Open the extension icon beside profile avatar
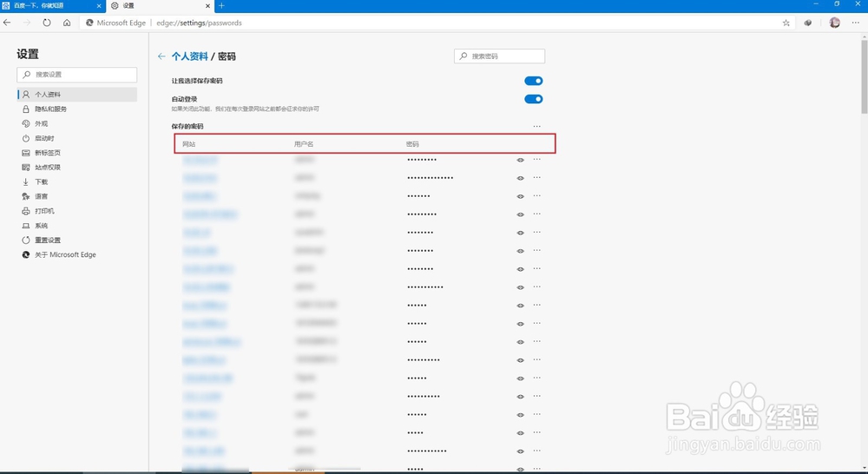Image resolution: width=868 pixels, height=474 pixels. click(808, 23)
